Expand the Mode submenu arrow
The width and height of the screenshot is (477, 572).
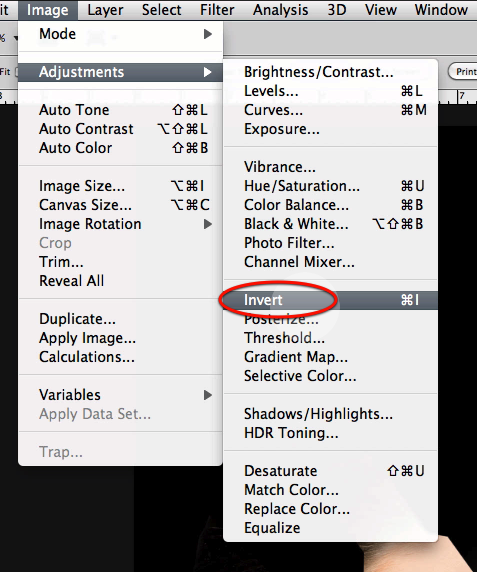click(208, 34)
